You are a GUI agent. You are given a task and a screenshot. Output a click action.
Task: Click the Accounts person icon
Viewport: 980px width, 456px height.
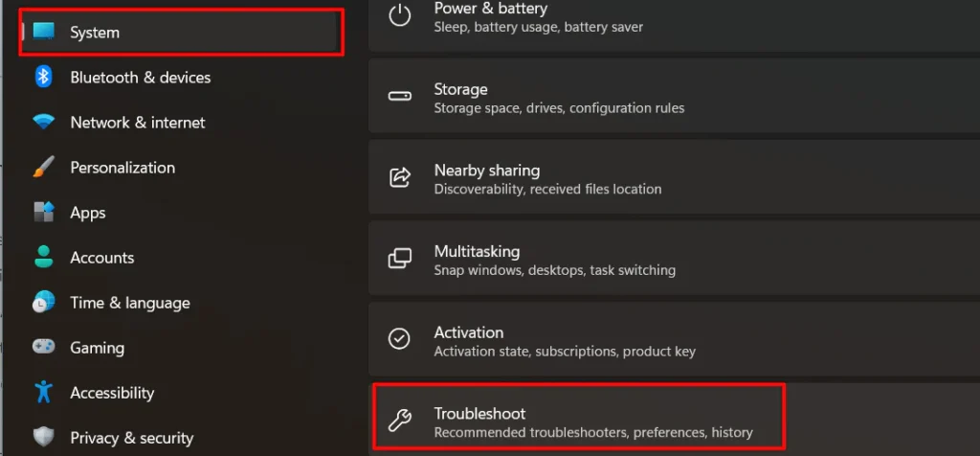44,257
